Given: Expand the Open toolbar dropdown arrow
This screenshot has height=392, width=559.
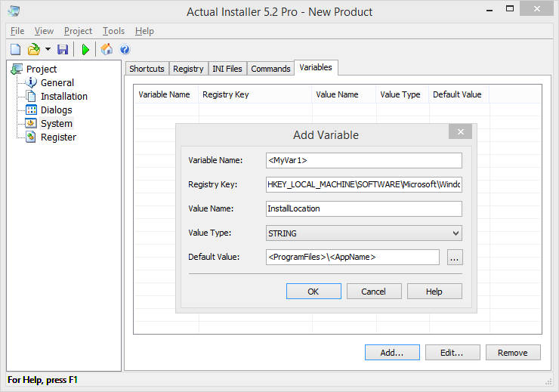Looking at the screenshot, I should click(48, 50).
